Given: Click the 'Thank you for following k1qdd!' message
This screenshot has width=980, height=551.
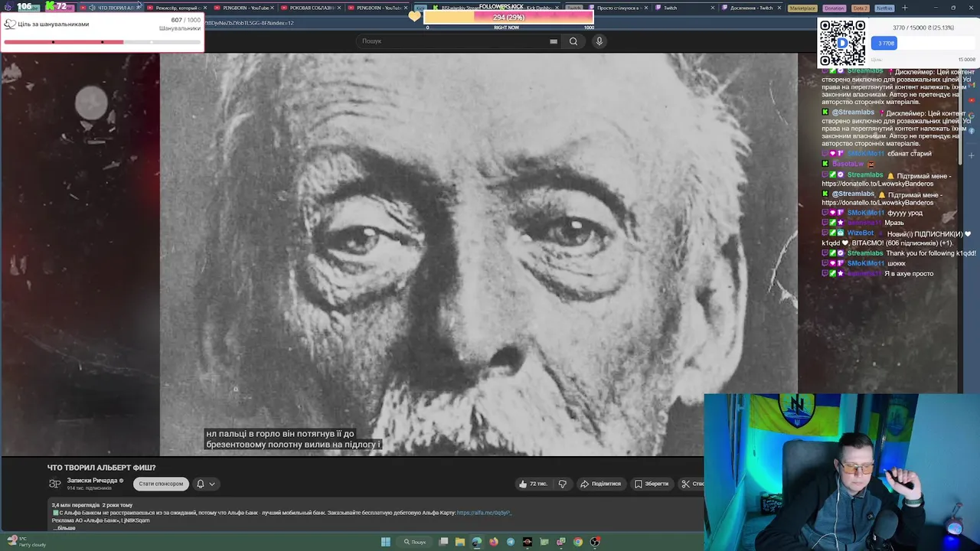Looking at the screenshot, I should coord(931,253).
